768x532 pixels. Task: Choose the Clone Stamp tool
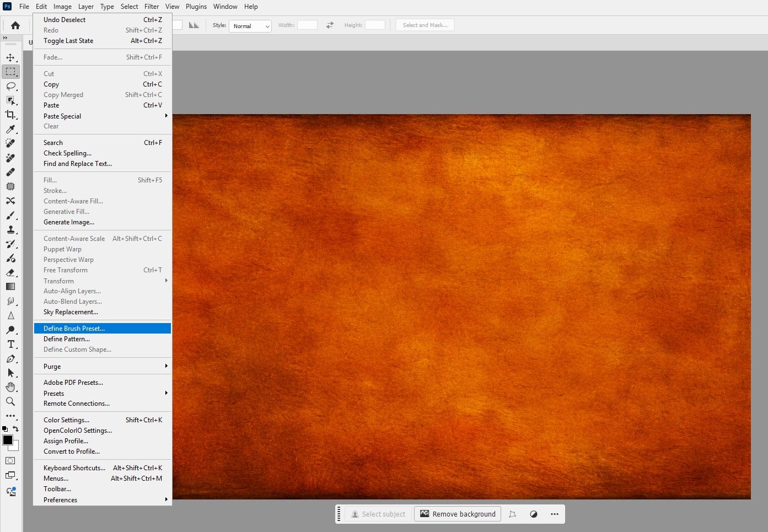pos(11,230)
